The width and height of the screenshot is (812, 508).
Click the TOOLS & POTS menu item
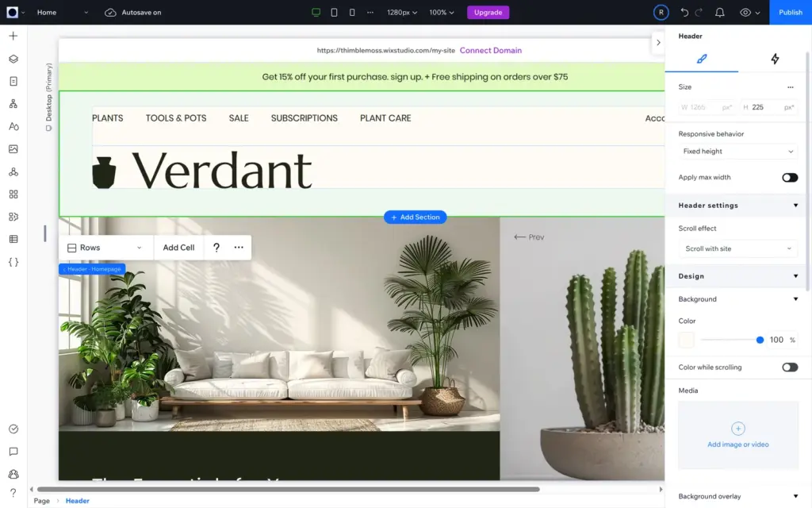coord(176,118)
